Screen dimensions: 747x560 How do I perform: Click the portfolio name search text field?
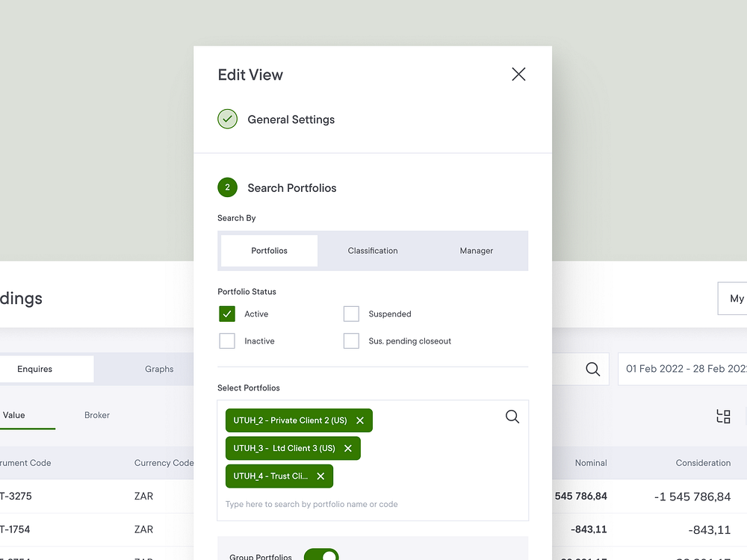pyautogui.click(x=336, y=504)
